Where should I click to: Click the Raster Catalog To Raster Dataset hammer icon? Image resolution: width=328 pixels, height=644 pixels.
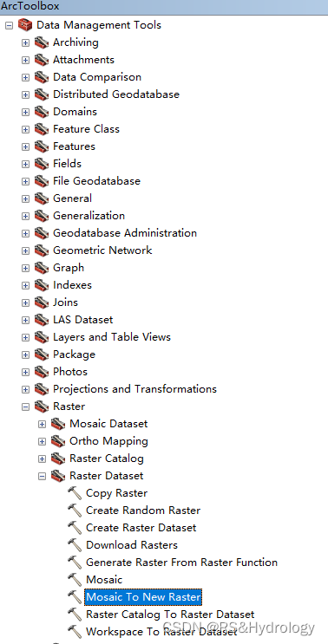tap(75, 615)
